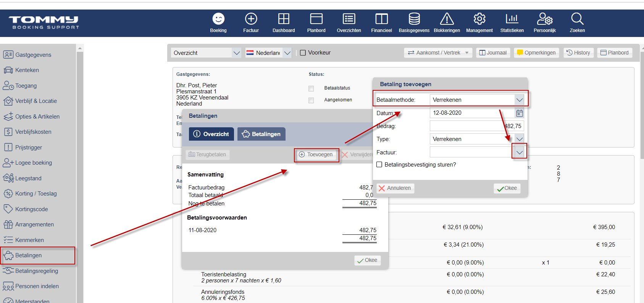Open Basisgegevens database icon

414,19
